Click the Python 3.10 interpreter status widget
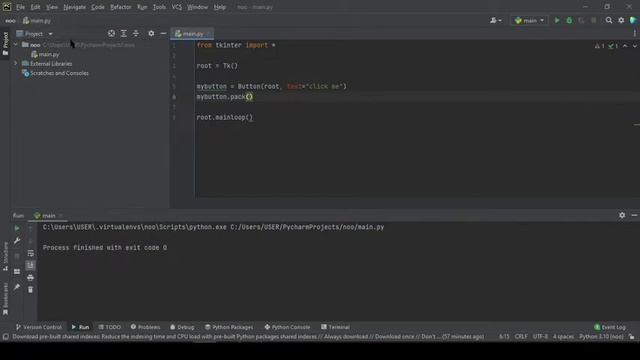This screenshot has height=360, width=640. pos(601,337)
